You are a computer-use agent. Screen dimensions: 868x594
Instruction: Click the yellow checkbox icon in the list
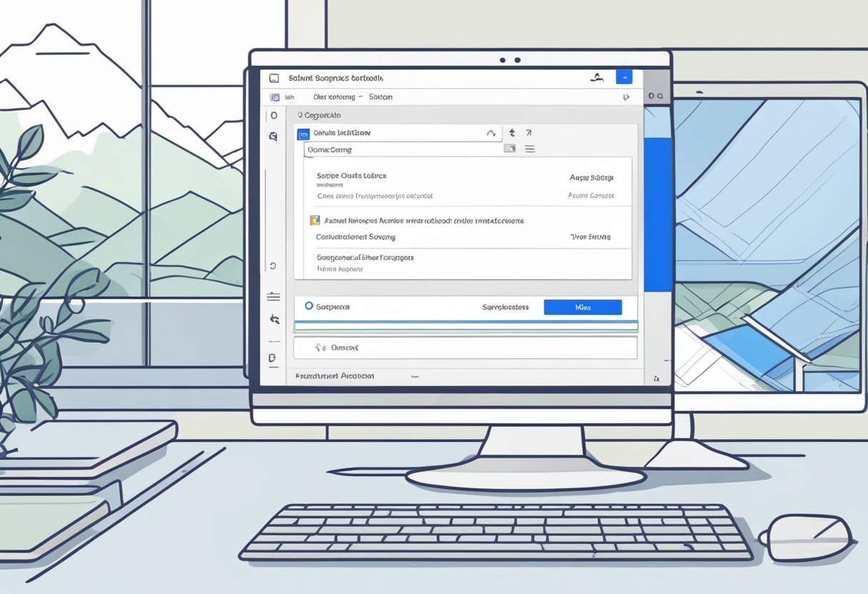(314, 221)
